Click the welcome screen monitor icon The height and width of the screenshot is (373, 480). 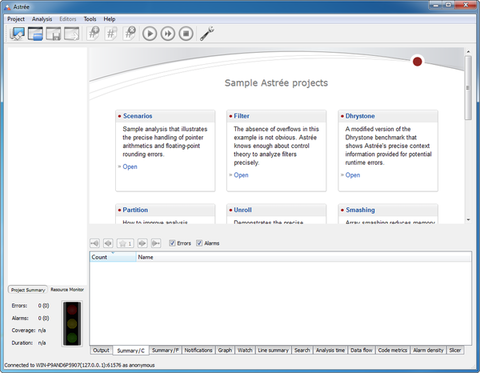[x=17, y=34]
